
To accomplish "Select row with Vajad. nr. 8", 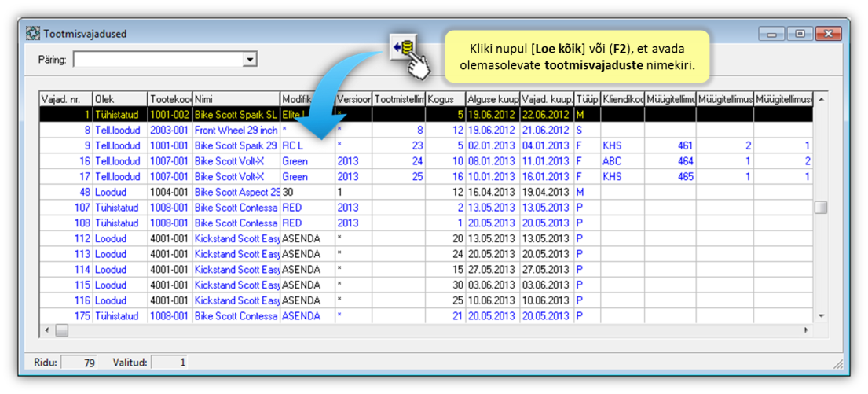I will tap(425, 131).
